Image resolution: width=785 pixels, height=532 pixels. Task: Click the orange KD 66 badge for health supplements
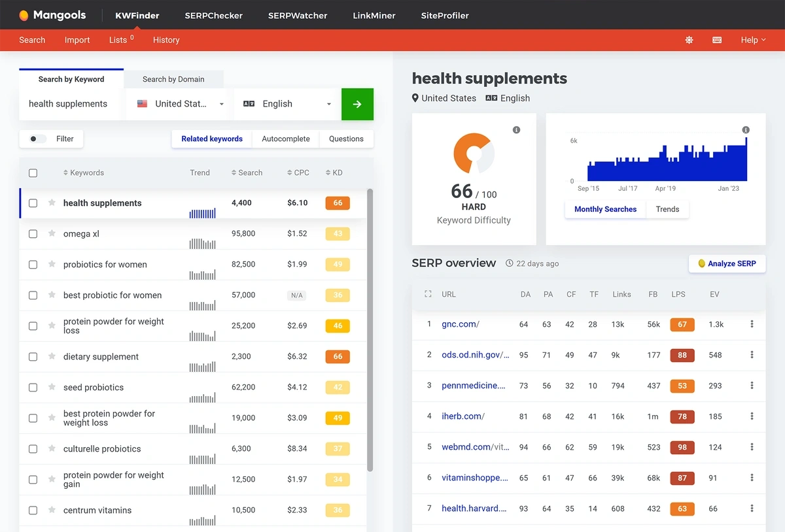pyautogui.click(x=338, y=203)
